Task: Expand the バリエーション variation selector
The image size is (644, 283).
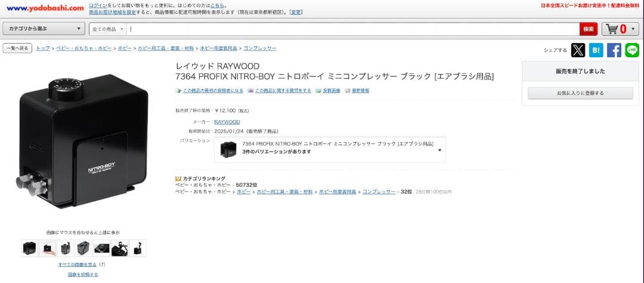Action: point(330,150)
